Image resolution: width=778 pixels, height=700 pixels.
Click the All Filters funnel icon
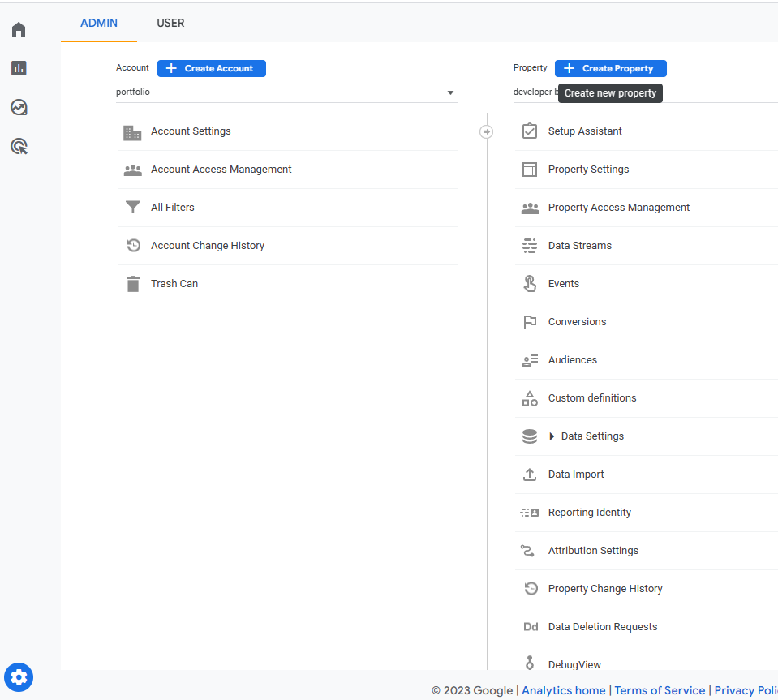pyautogui.click(x=132, y=208)
